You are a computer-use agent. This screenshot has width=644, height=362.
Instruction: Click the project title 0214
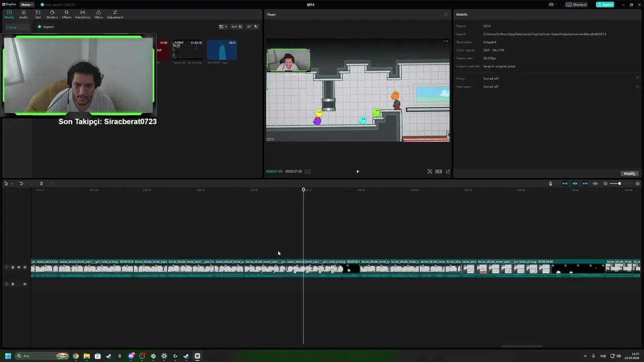click(310, 5)
